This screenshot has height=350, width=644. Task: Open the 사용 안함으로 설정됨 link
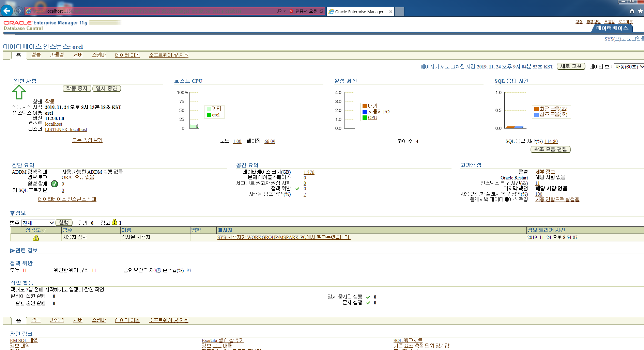tap(557, 200)
